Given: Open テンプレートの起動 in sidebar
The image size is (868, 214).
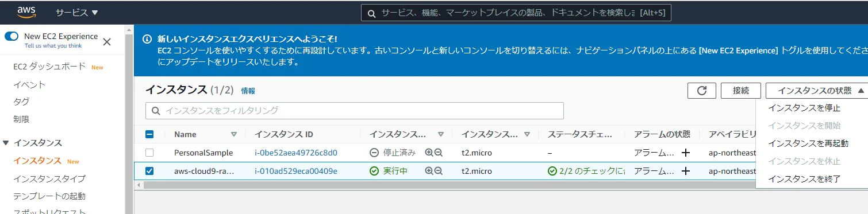Looking at the screenshot, I should [x=49, y=196].
